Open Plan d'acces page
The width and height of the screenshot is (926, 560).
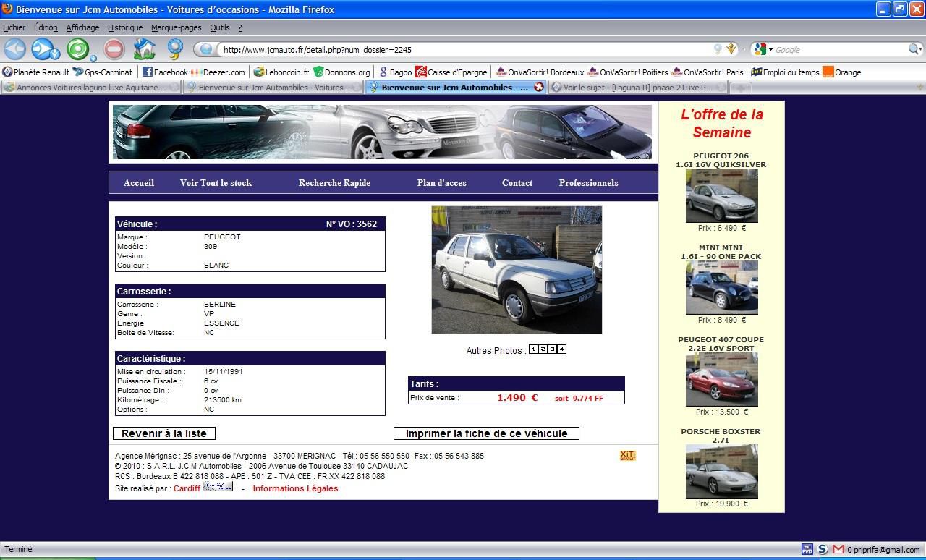click(x=441, y=183)
